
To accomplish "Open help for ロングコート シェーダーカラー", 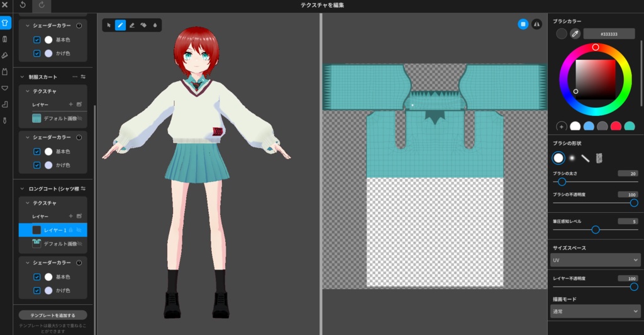I will point(79,263).
